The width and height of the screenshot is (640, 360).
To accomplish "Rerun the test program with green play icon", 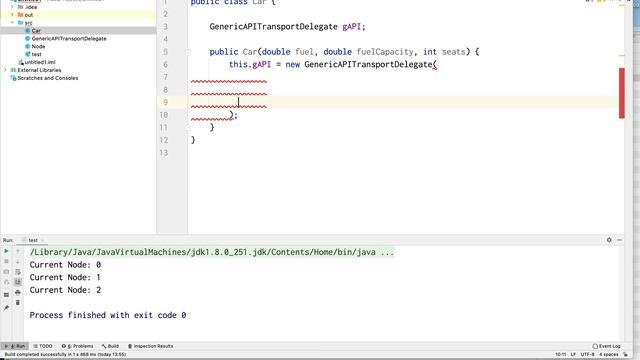I will (6, 251).
